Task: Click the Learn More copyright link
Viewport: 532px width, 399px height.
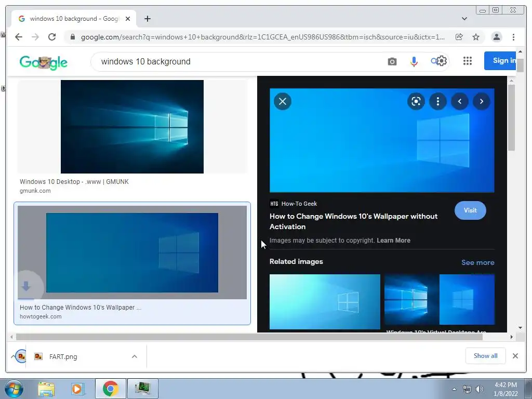Action: tap(394, 240)
